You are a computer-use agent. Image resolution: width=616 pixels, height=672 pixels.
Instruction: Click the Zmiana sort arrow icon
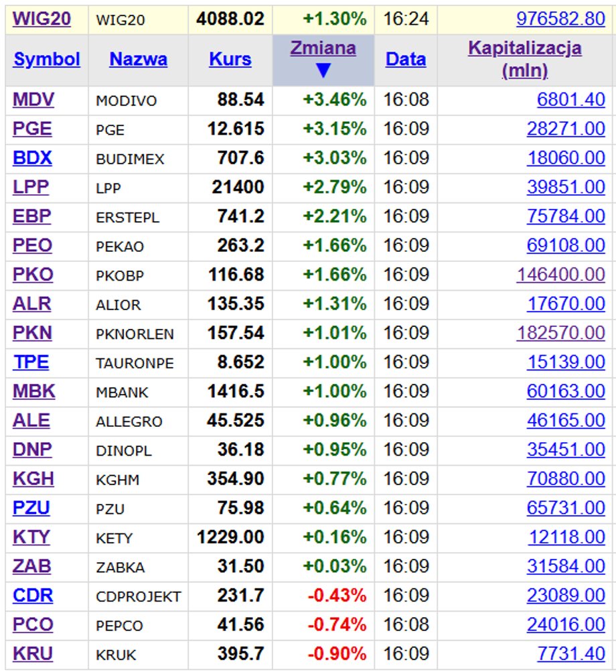pos(323,71)
